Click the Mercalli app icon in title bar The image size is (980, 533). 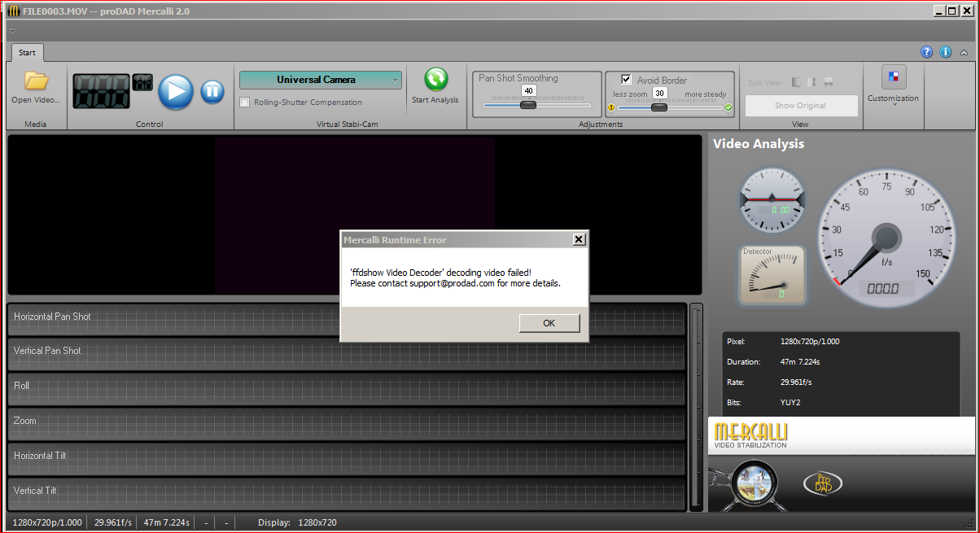(15, 11)
